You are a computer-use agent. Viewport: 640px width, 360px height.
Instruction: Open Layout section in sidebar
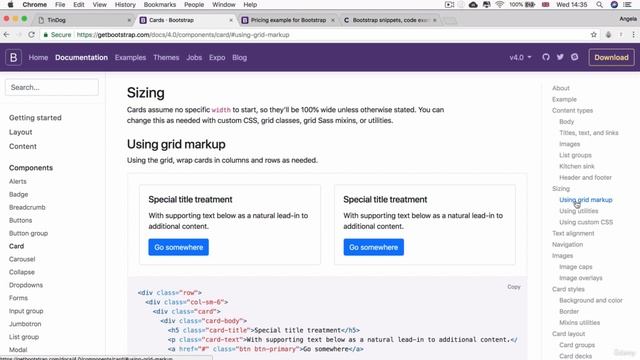click(x=20, y=132)
